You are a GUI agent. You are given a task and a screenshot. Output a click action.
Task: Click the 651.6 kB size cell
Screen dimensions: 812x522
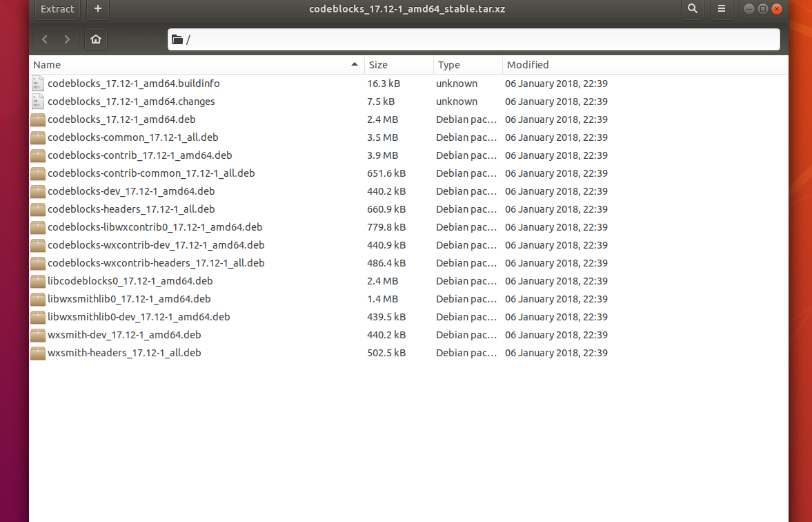point(386,173)
